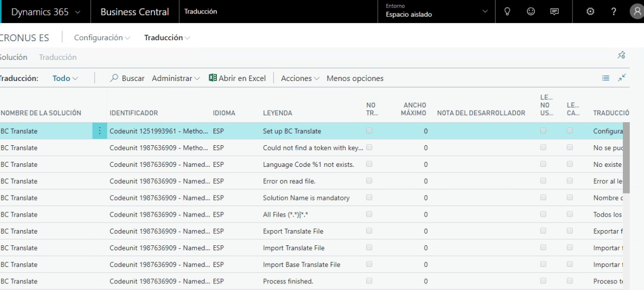Open the chat message icon
Screen dimensions: 644x290
(554, 12)
